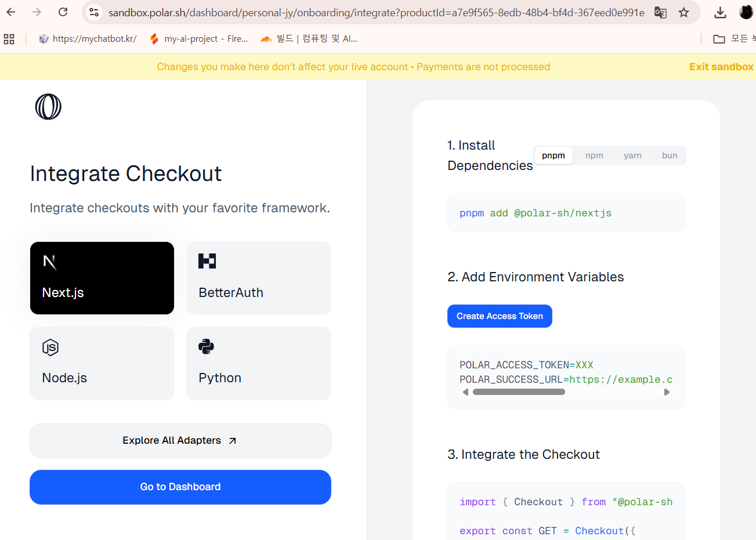Viewport: 756px width, 540px height.
Task: Reload the page with the refresh icon
Action: pos(63,12)
